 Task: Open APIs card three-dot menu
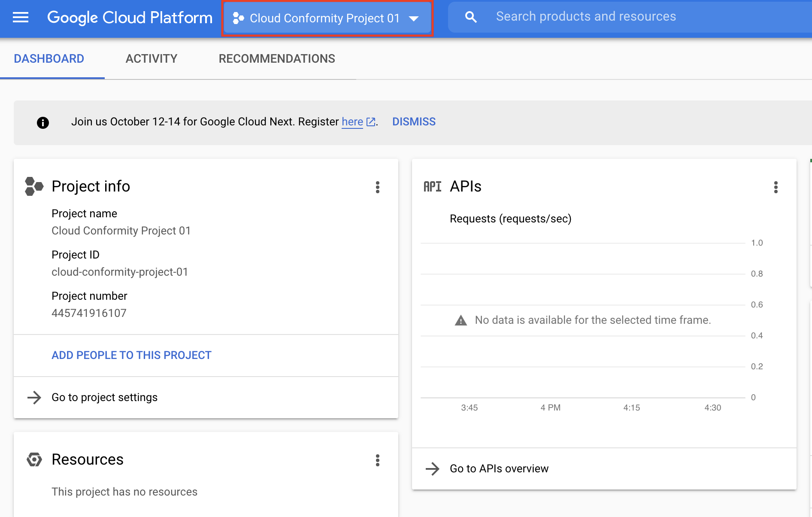(x=776, y=187)
